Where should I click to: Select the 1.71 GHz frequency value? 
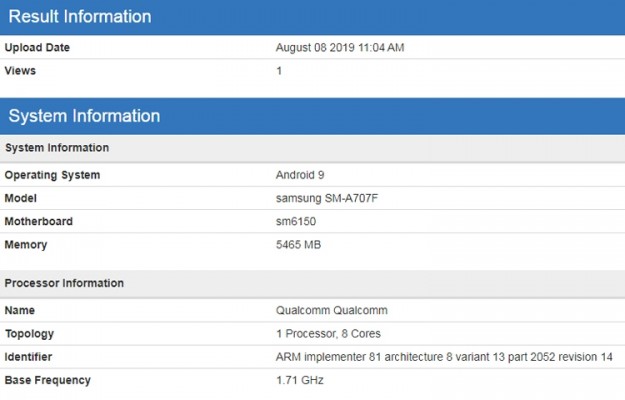point(299,380)
